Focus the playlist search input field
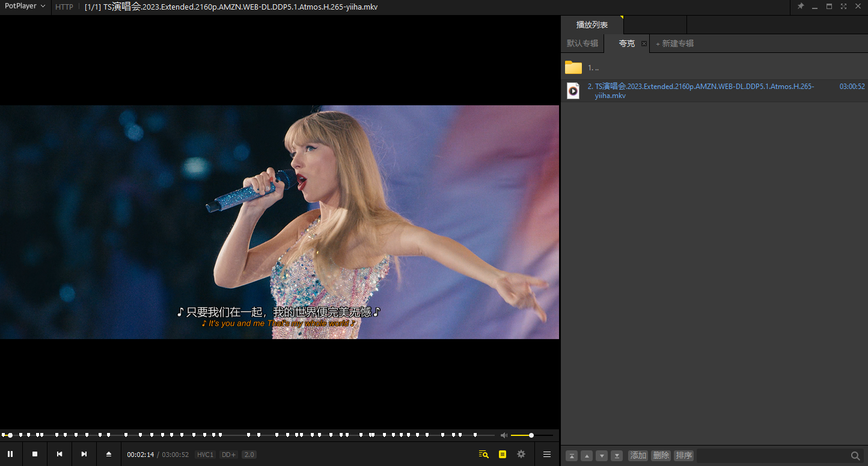This screenshot has height=466, width=868. coord(772,456)
